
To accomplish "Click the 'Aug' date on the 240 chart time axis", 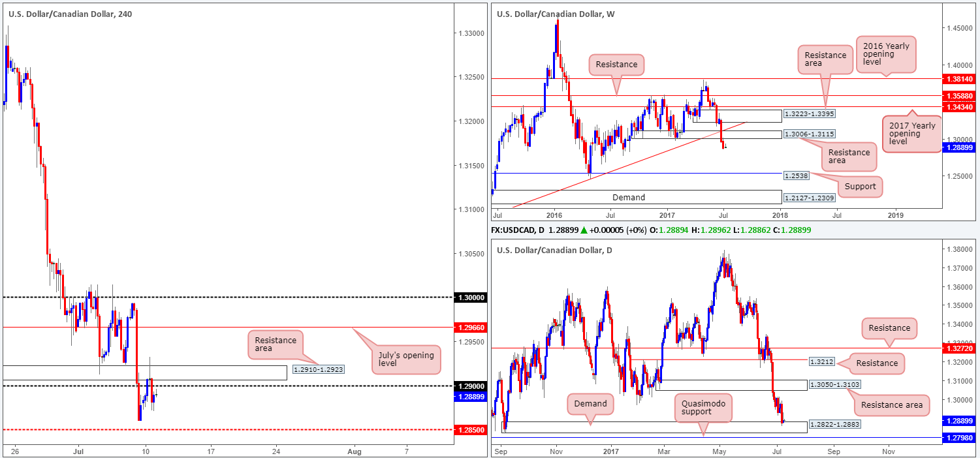I will (x=355, y=451).
